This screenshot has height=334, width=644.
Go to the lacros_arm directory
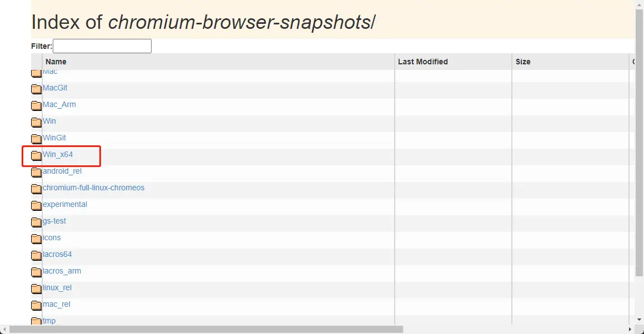(x=62, y=271)
